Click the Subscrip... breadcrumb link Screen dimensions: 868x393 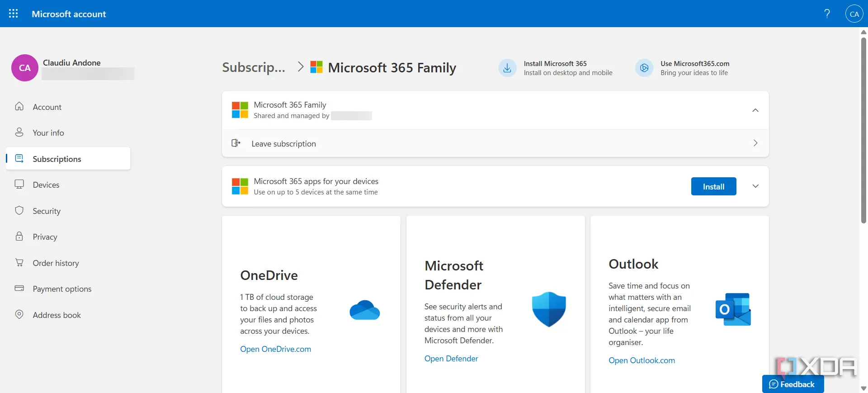(x=254, y=67)
